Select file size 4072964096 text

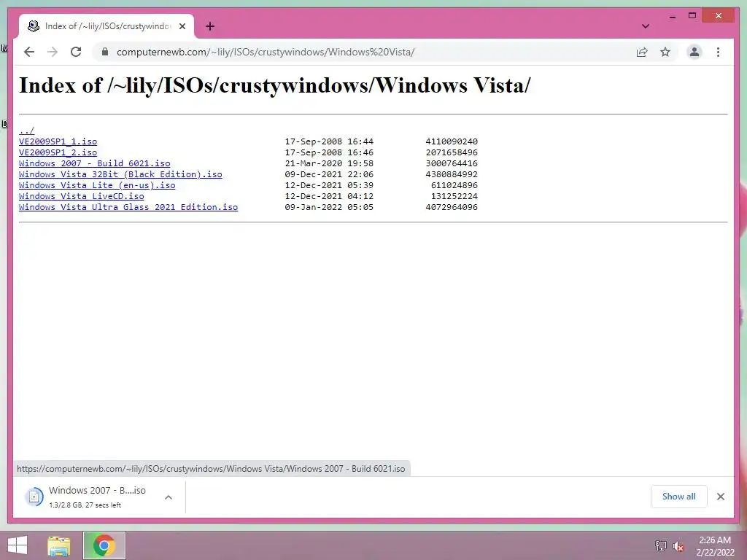[451, 207]
